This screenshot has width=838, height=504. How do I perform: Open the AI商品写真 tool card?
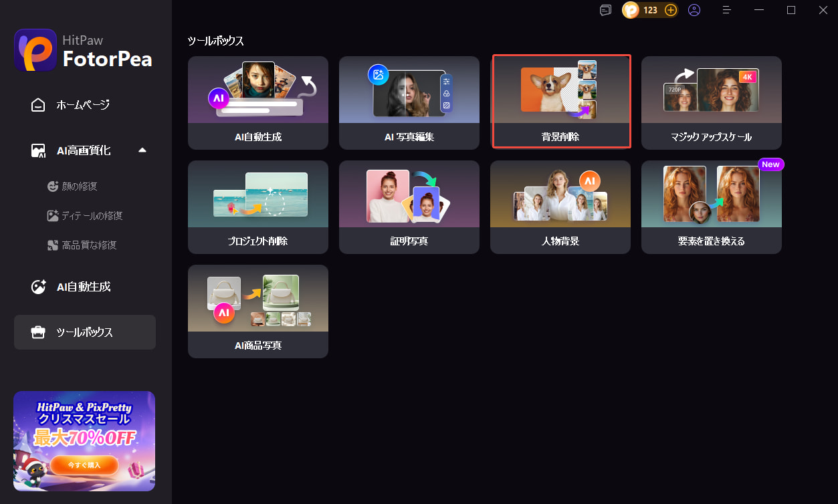pos(258,311)
